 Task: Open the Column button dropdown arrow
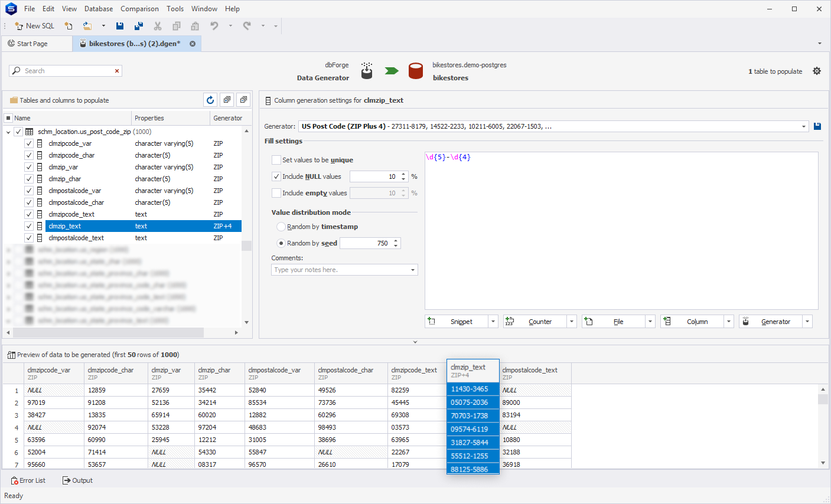tap(729, 322)
